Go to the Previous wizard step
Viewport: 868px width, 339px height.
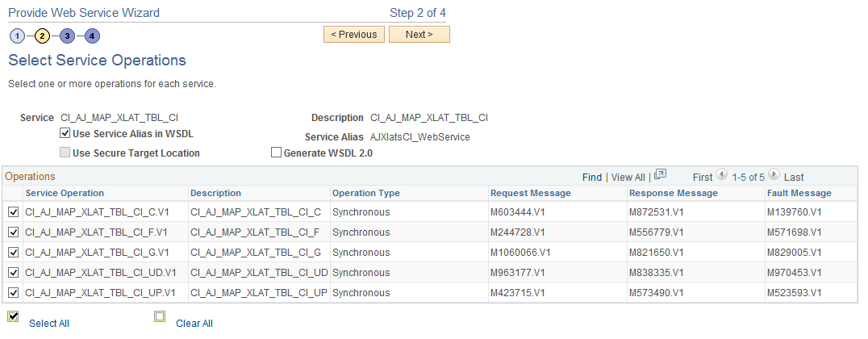click(353, 35)
